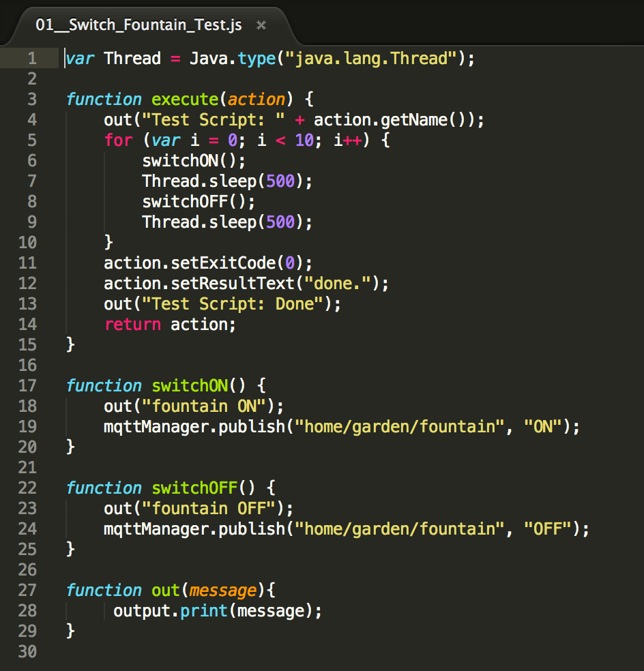The width and height of the screenshot is (644, 671).
Task: Click the 'message' parameter in out function
Action: coord(222,591)
